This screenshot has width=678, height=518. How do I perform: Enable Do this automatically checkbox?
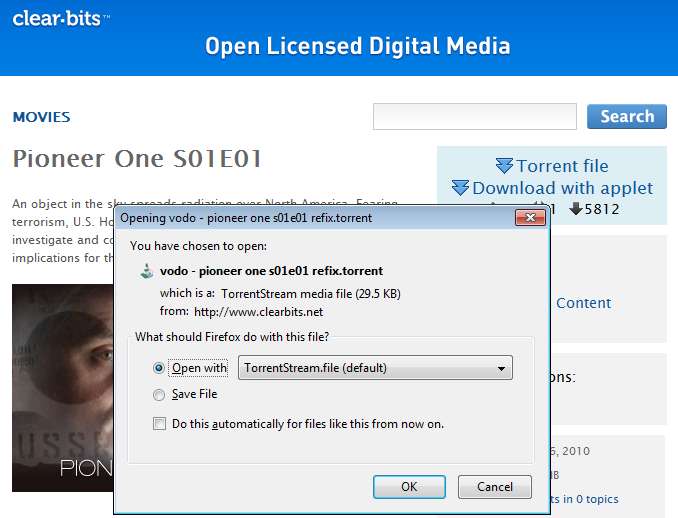[x=159, y=423]
